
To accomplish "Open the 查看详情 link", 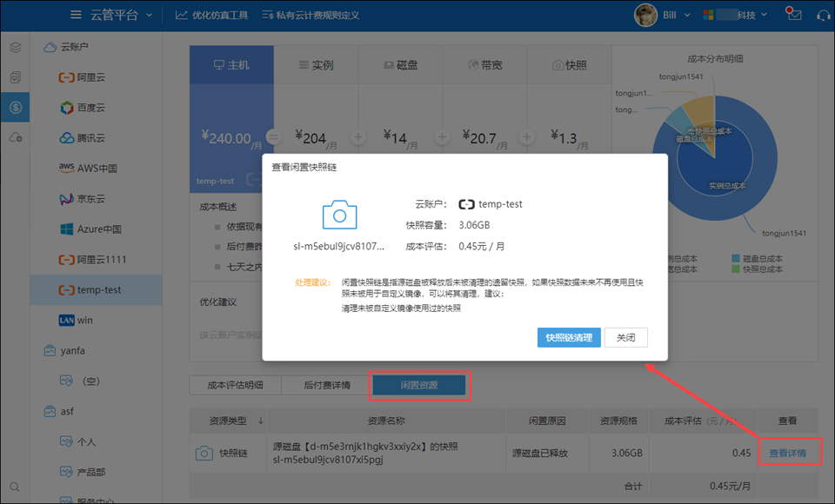I will (x=787, y=453).
